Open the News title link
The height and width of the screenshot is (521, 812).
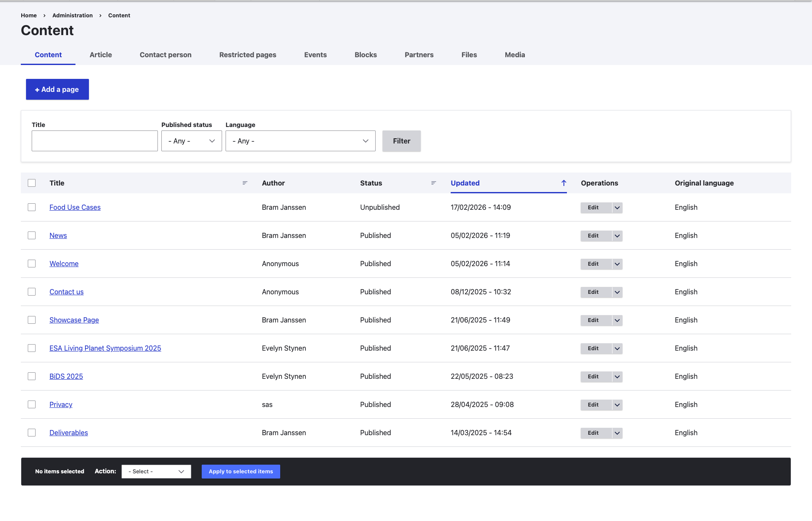(x=58, y=235)
